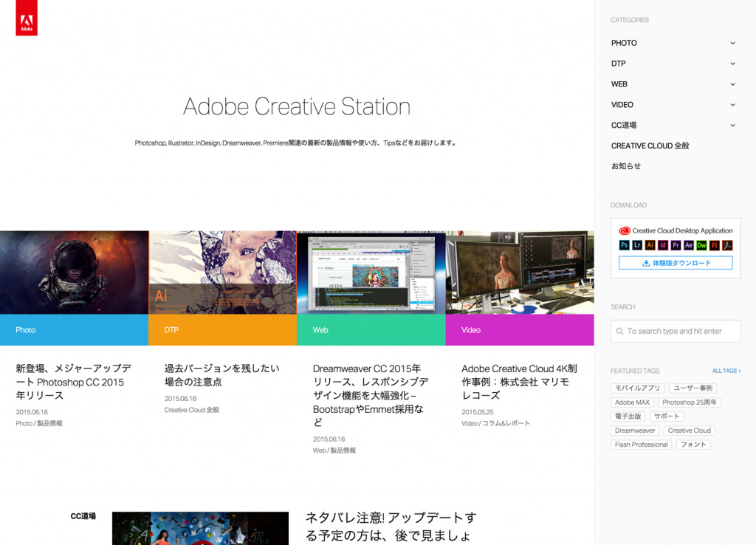Expand the DTP category chevron

(x=732, y=64)
